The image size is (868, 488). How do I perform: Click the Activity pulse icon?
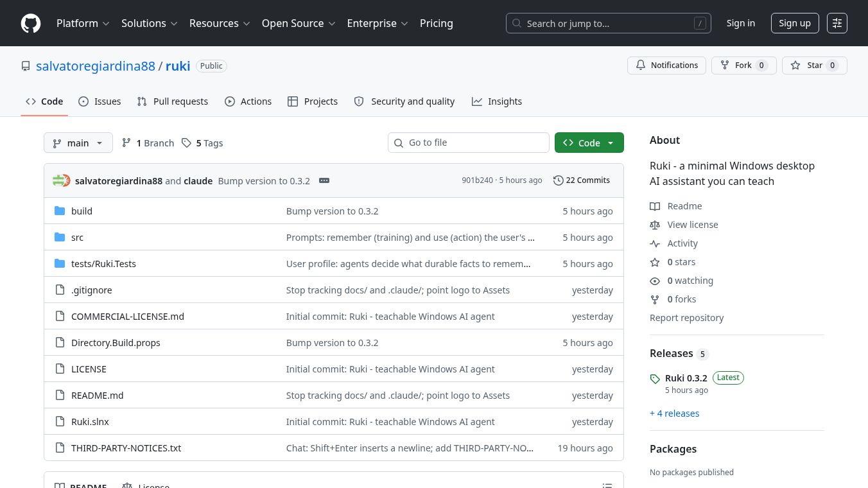coord(655,243)
